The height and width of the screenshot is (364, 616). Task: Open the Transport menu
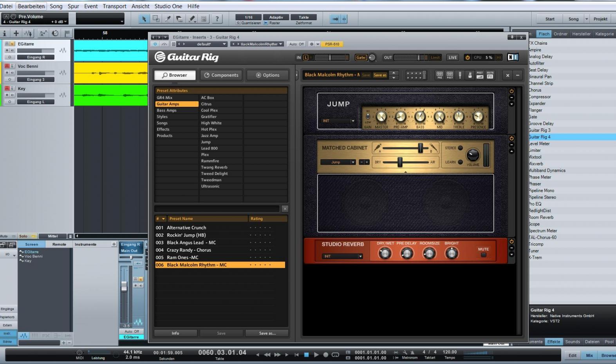point(114,6)
